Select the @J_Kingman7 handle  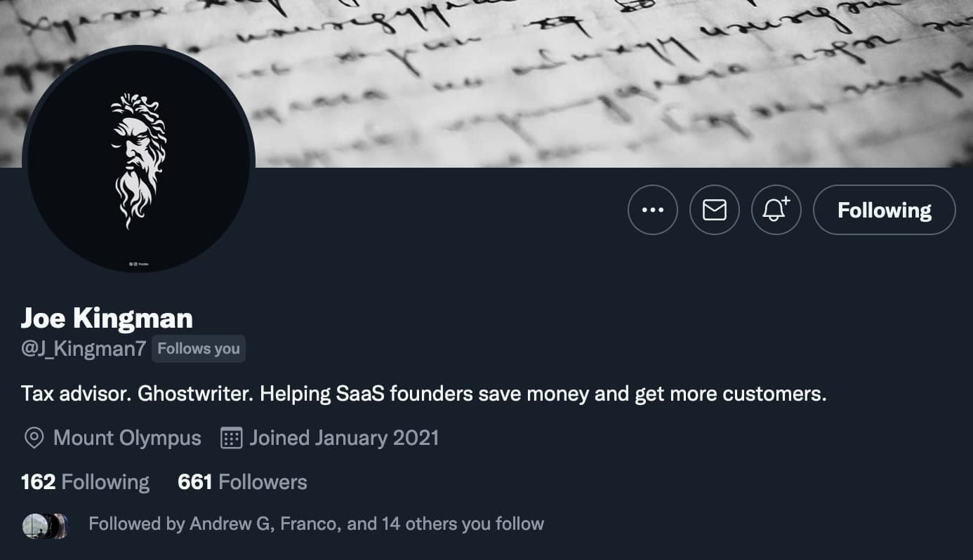82,348
